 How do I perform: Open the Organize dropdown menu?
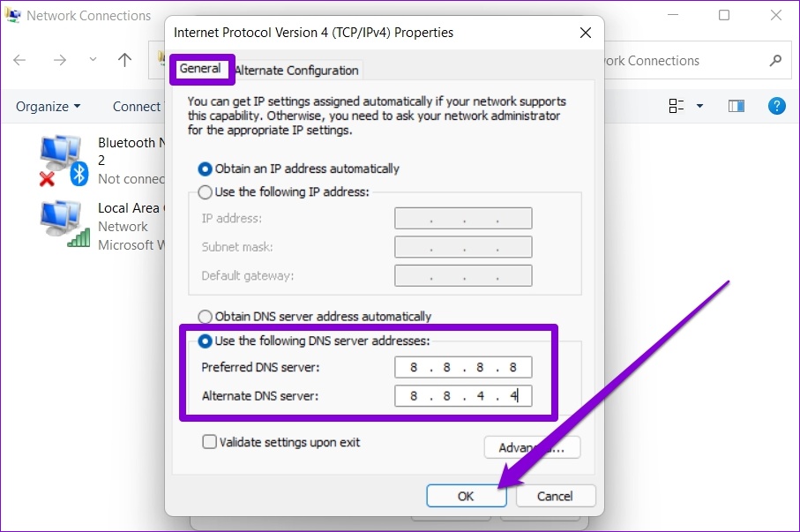(x=48, y=106)
